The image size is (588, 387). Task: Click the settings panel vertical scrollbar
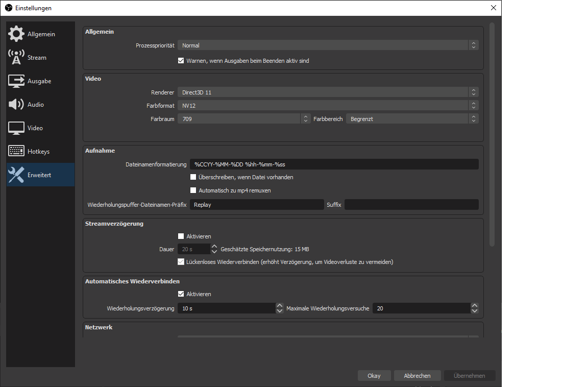click(492, 135)
